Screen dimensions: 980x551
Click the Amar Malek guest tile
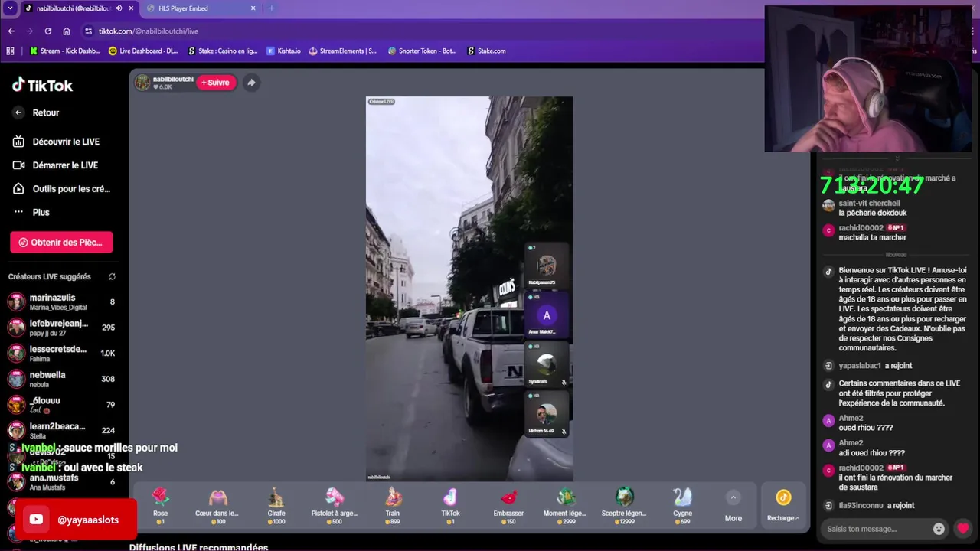[x=547, y=315]
